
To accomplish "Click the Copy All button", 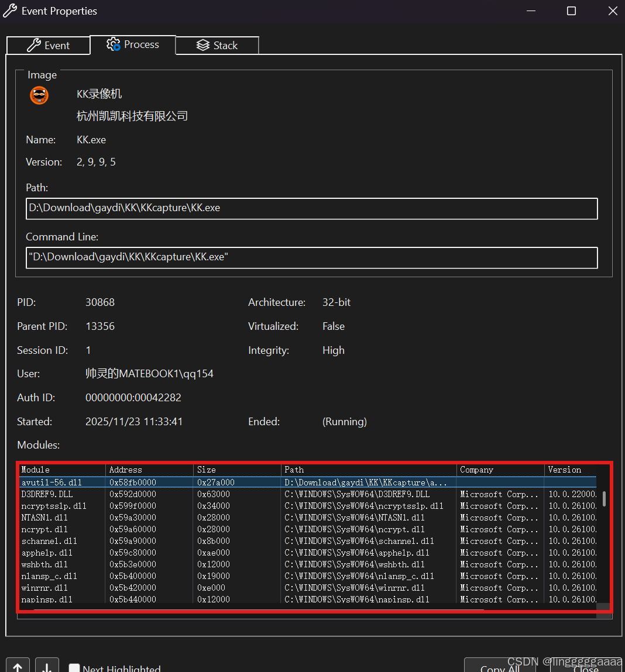I will [x=500, y=666].
